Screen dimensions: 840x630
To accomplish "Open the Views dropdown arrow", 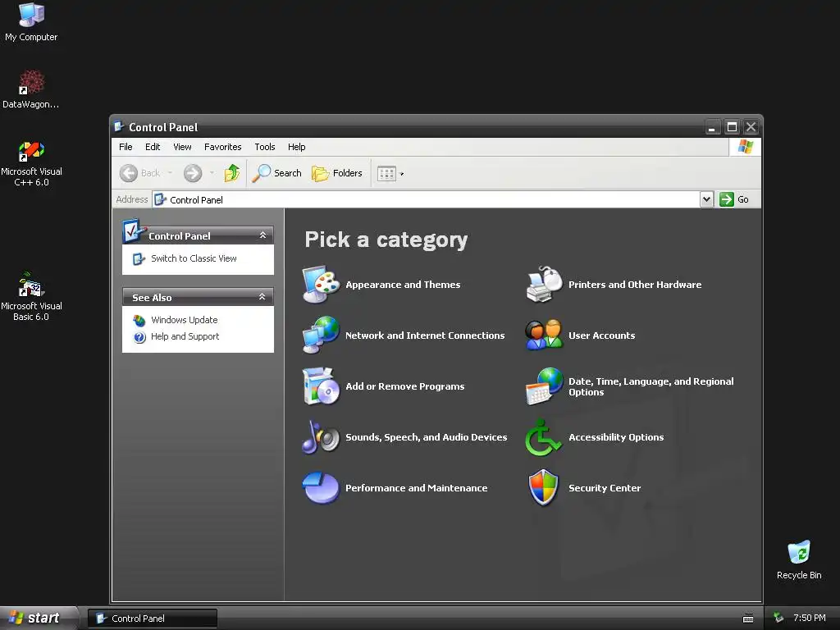I will click(x=402, y=174).
